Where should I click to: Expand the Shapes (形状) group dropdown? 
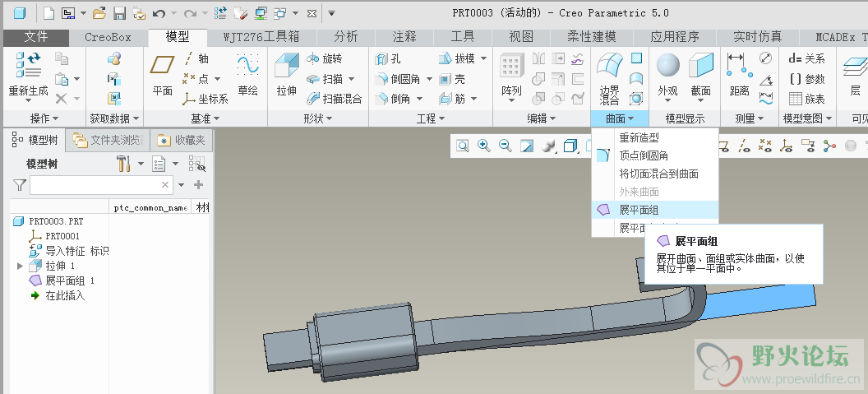coord(318,118)
